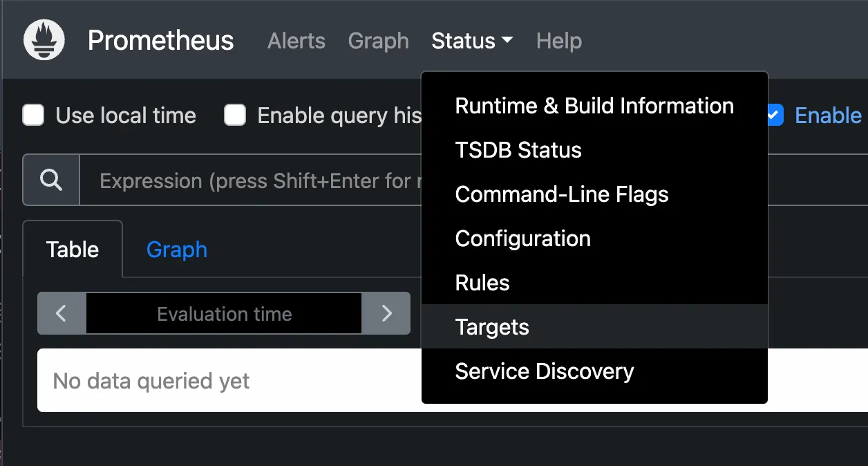Select Targets in Status menu
Image resolution: width=868 pixels, height=466 pixels.
492,327
